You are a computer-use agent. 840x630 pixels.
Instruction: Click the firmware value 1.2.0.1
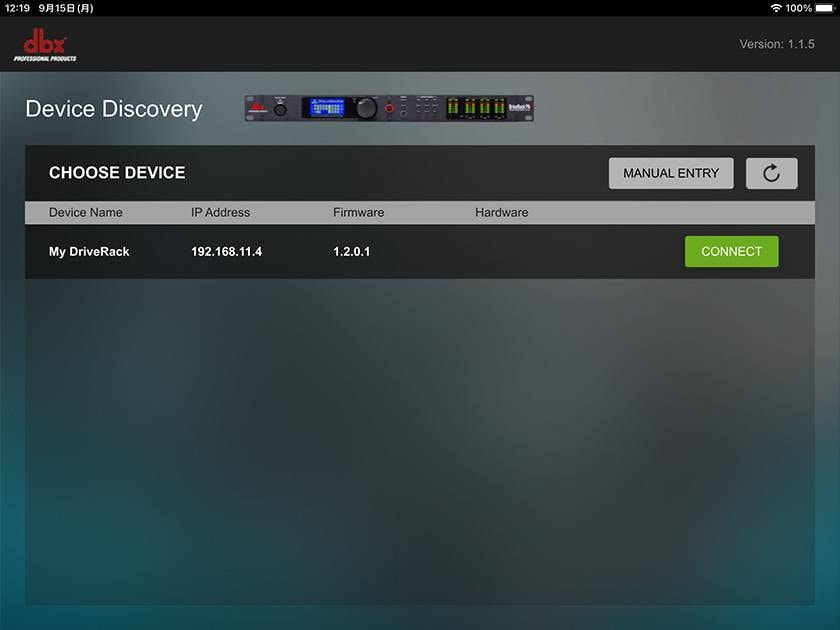pyautogui.click(x=351, y=251)
